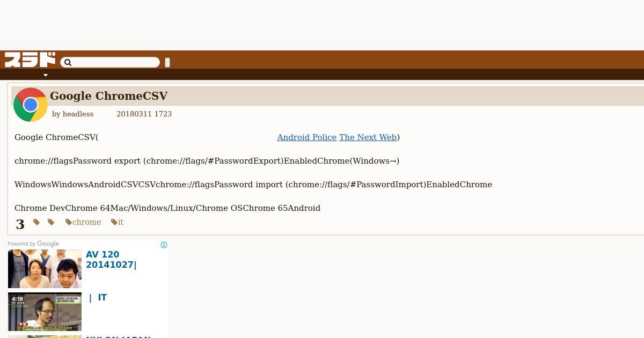This screenshot has height=338, width=644.
Task: Click the スラド site logo
Action: (x=30, y=60)
